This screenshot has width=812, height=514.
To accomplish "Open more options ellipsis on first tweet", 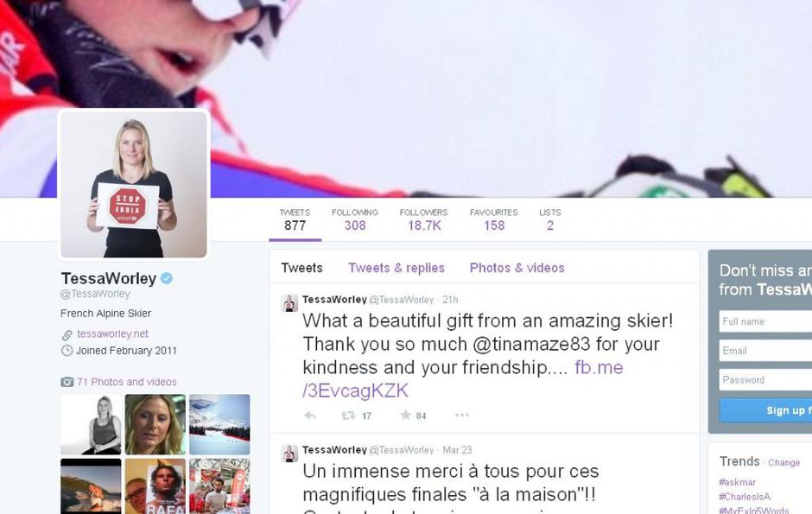I will tap(462, 416).
